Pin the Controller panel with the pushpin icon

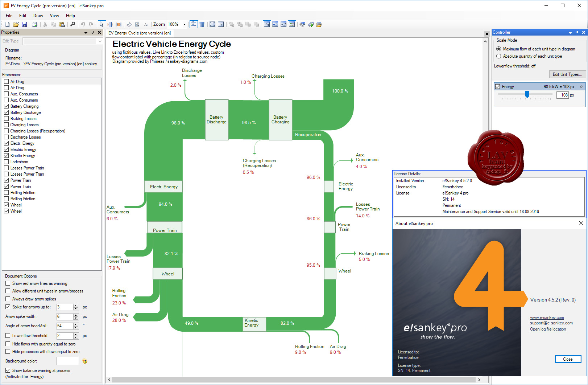coord(577,32)
